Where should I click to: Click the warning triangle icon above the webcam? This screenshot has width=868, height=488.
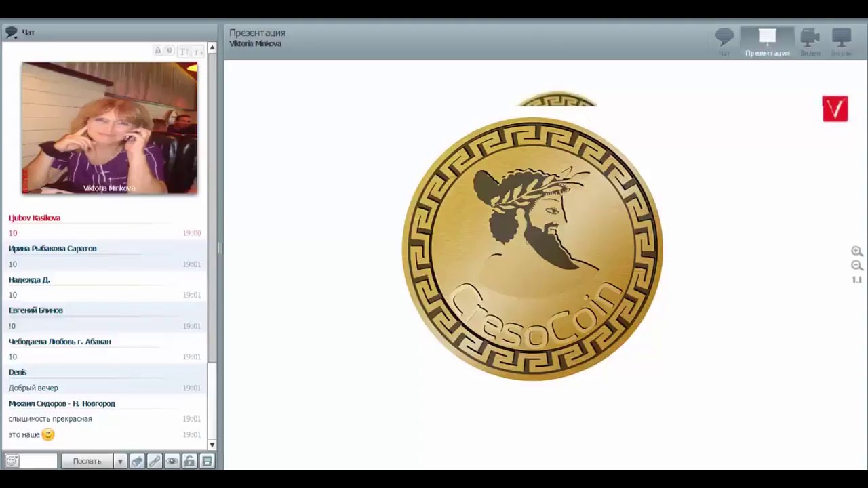pos(158,51)
